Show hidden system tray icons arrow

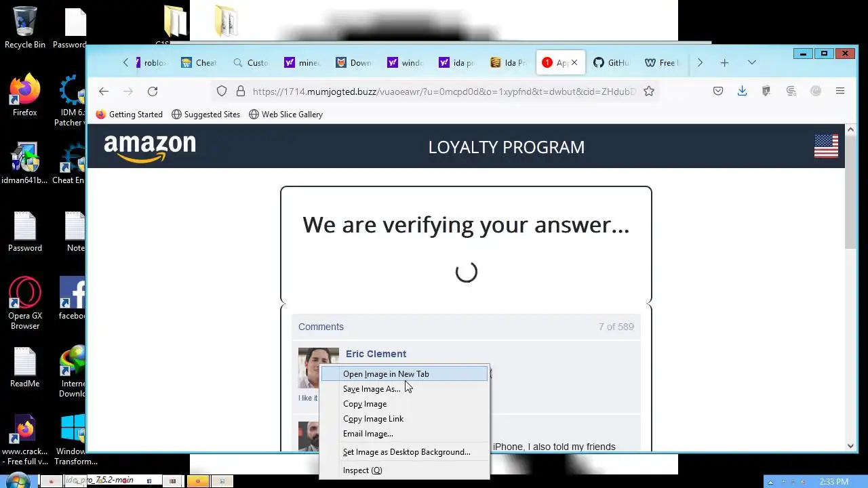tap(770, 482)
